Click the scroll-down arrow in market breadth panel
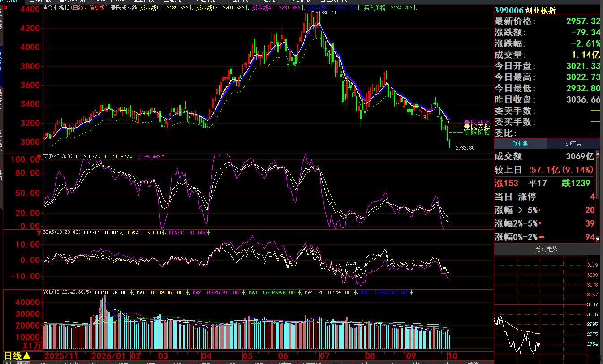603x364 pixels. point(598,240)
